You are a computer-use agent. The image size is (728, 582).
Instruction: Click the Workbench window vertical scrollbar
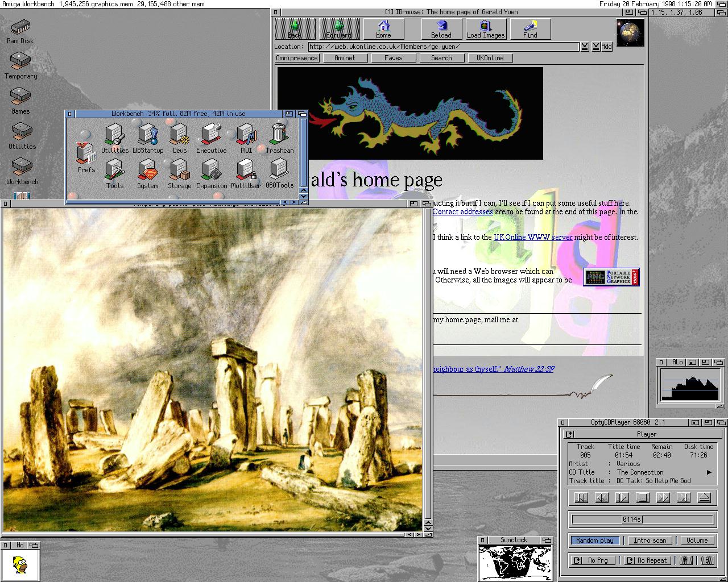(x=303, y=152)
